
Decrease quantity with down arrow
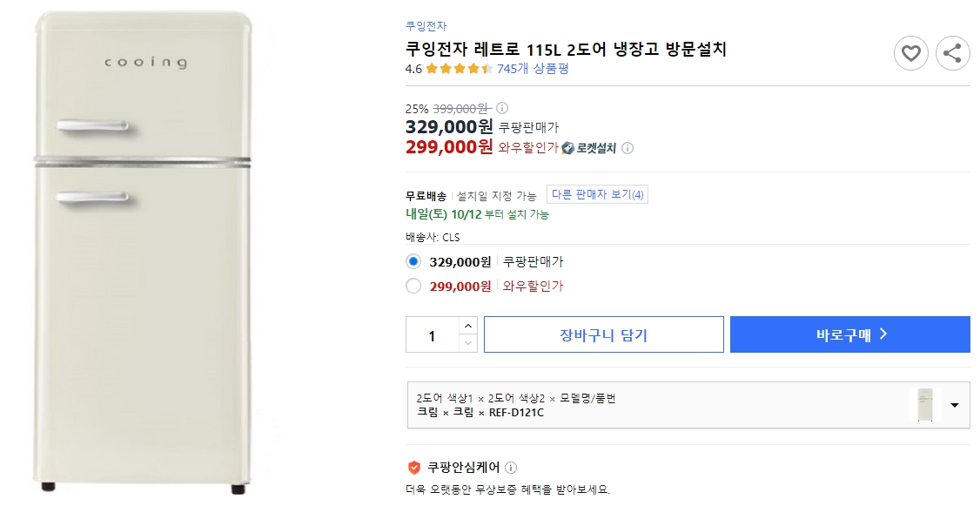click(467, 341)
